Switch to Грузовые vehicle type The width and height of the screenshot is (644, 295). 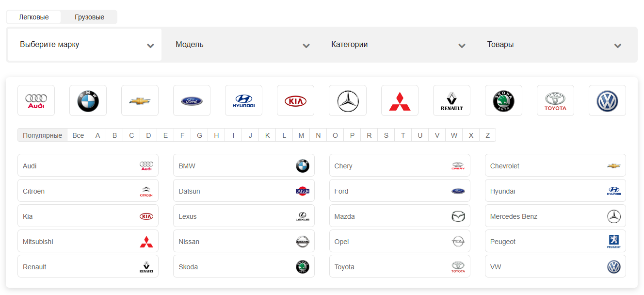tap(89, 17)
